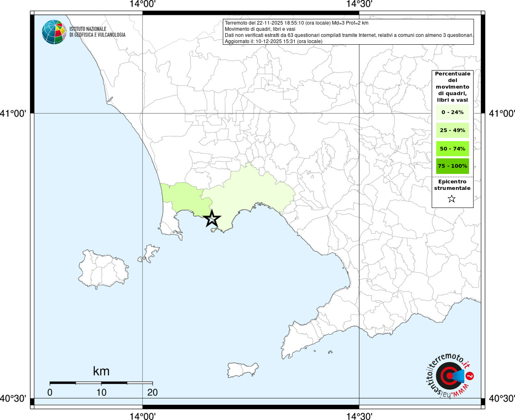Image resolution: width=515 pixels, height=420 pixels.
Task: Click the top 14°30' longitude label
Action: (359, 4)
